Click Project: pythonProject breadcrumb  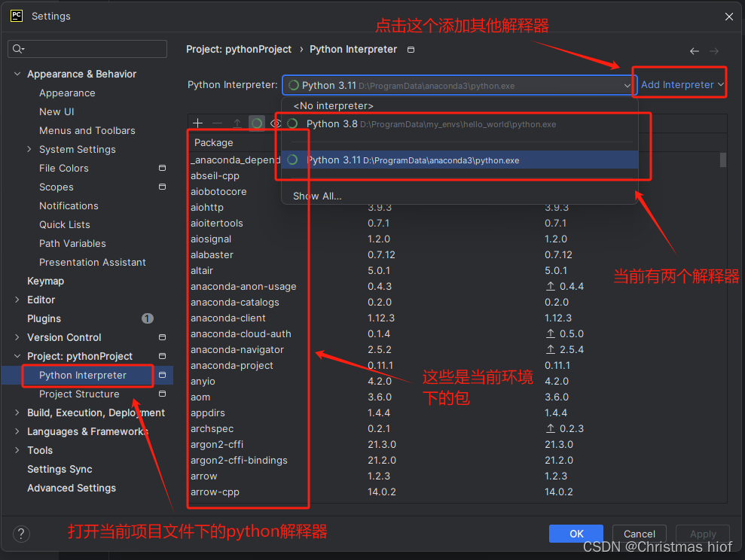point(239,50)
